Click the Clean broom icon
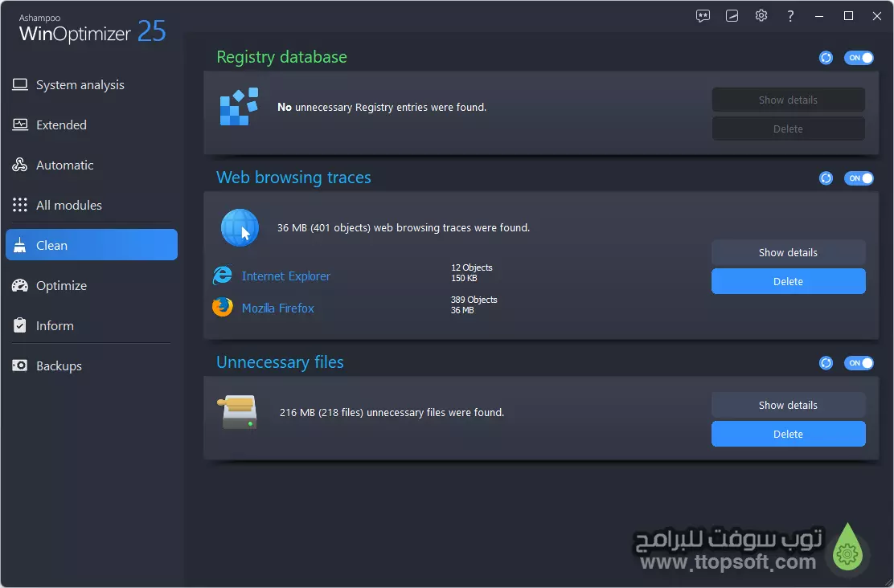The width and height of the screenshot is (894, 588). pyautogui.click(x=20, y=246)
